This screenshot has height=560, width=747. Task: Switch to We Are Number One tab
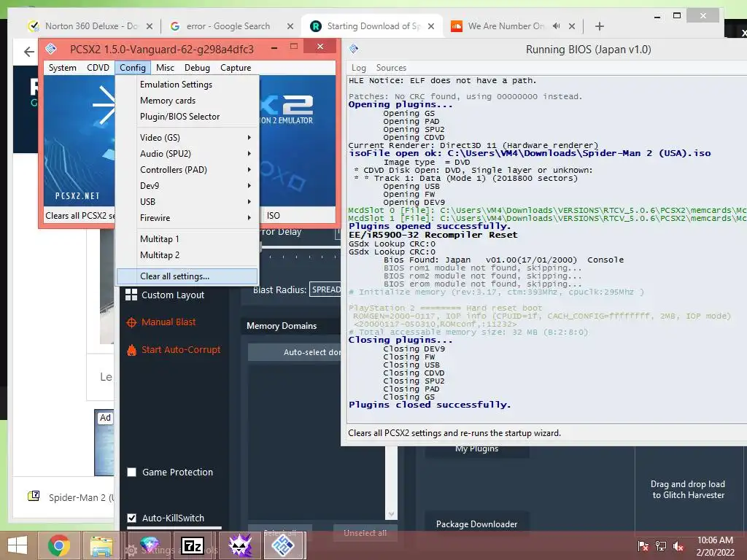pyautogui.click(x=506, y=26)
